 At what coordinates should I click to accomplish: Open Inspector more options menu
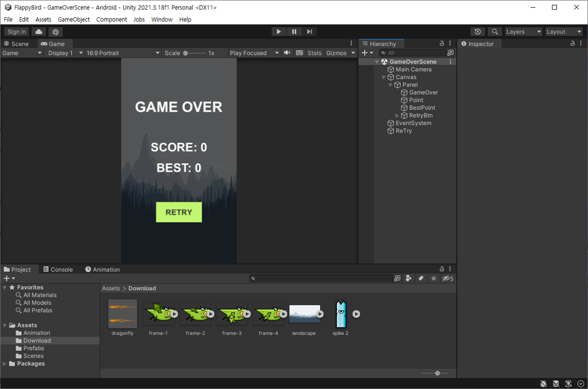581,43
